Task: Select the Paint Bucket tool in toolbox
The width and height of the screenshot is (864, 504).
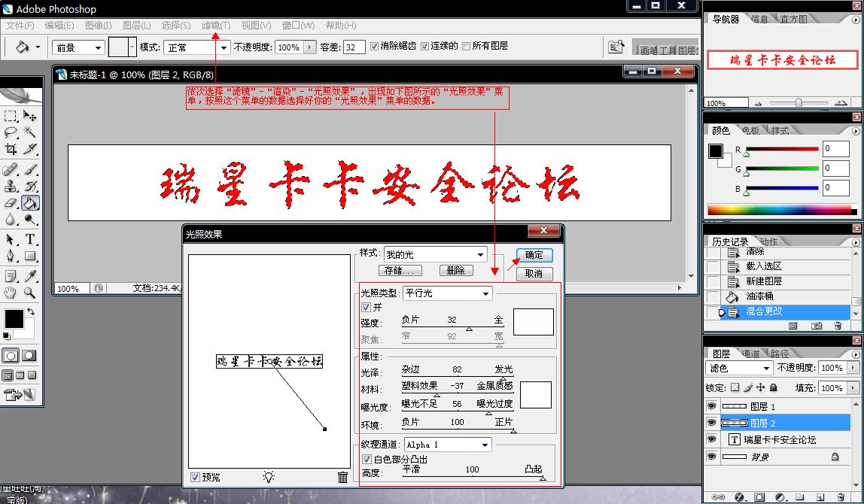Action: [30, 202]
